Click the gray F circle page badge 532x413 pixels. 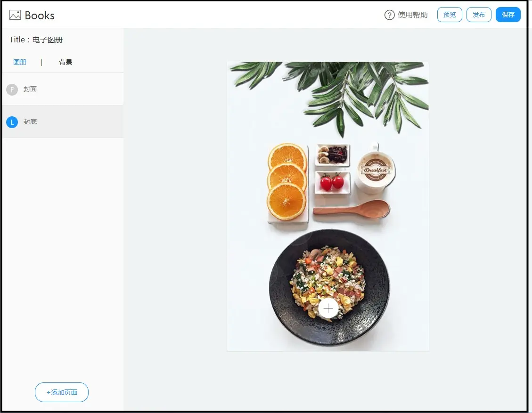point(12,89)
